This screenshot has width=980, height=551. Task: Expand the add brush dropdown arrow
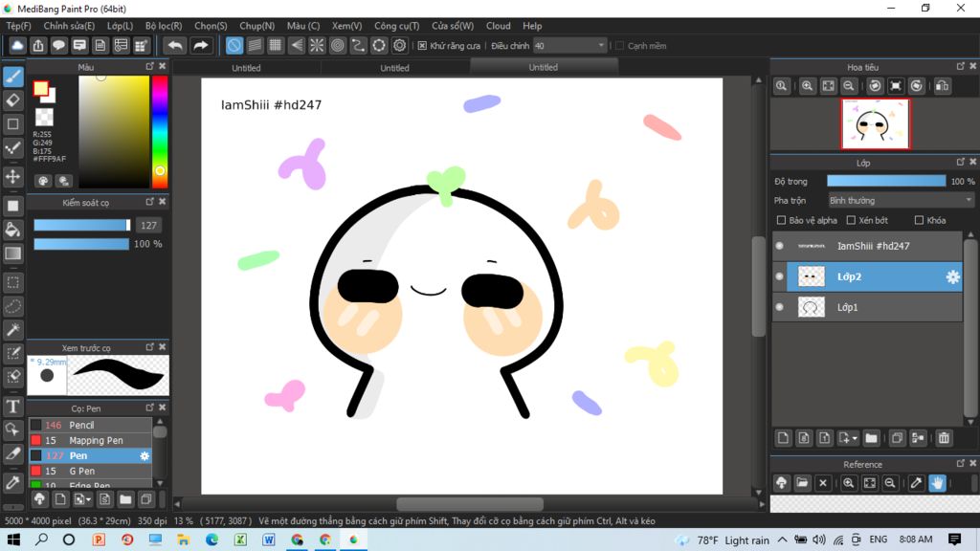(x=89, y=499)
